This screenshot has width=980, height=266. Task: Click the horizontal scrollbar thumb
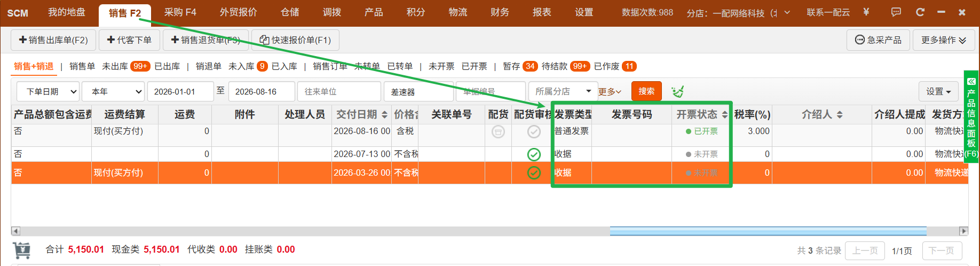tap(768, 231)
